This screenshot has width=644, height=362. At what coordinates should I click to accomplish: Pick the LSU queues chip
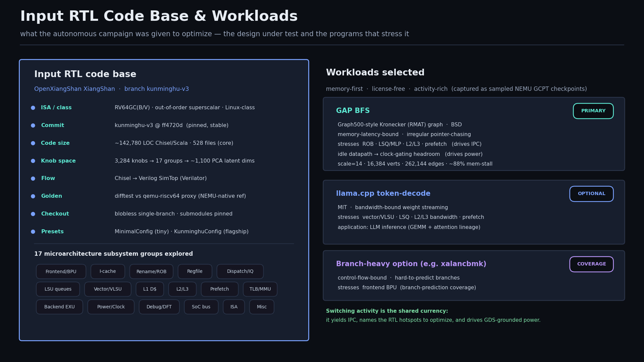(x=58, y=289)
